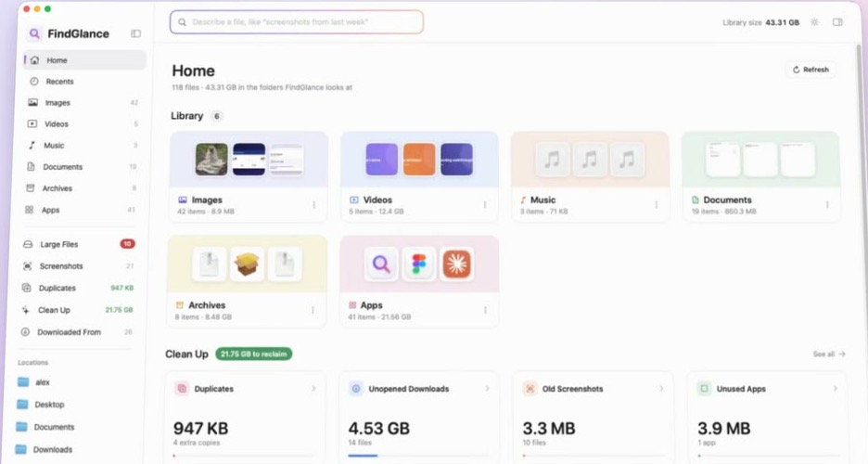
Task: Click the Figma app icon in Apps card
Action: 419,264
